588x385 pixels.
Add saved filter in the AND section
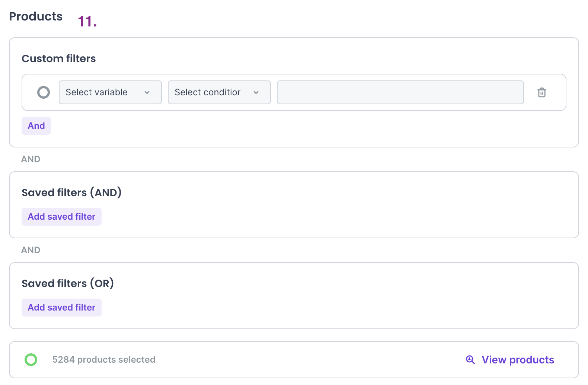pyautogui.click(x=61, y=217)
